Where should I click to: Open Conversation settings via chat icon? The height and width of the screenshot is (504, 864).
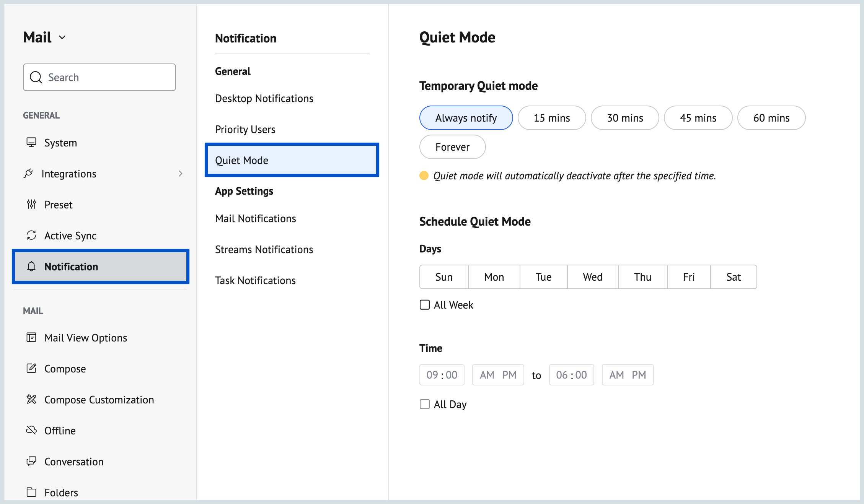(31, 461)
